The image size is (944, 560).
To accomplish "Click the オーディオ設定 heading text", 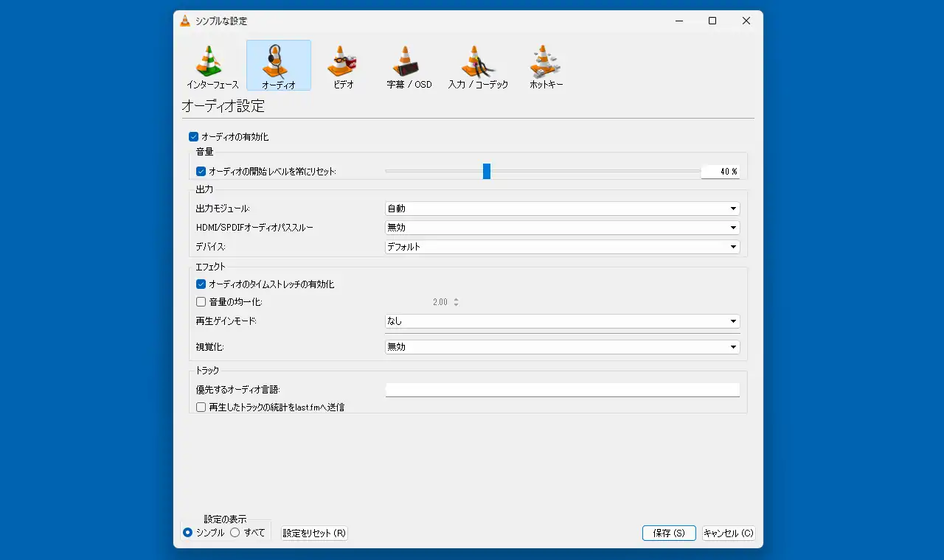I will pos(223,106).
